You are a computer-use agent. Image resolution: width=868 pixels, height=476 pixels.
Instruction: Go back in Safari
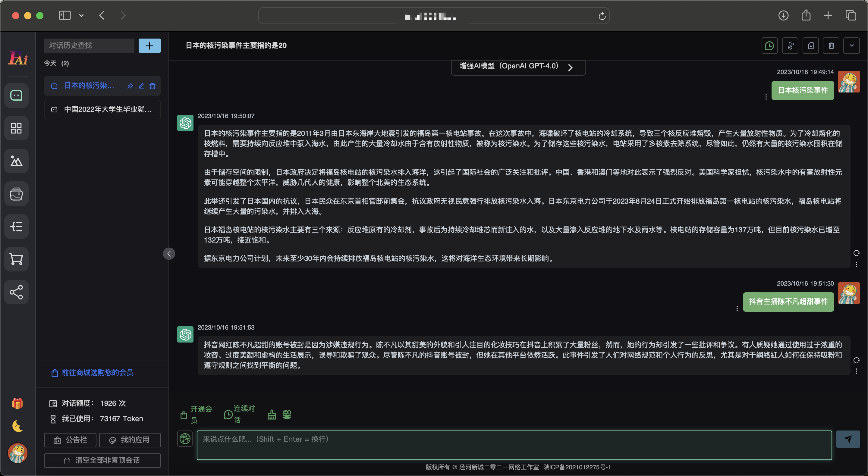(102, 15)
